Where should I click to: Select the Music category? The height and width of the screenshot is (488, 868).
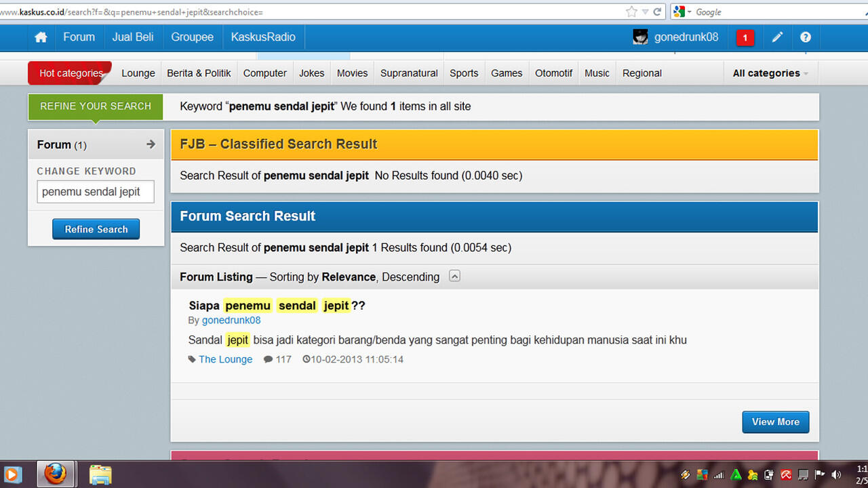pos(597,73)
